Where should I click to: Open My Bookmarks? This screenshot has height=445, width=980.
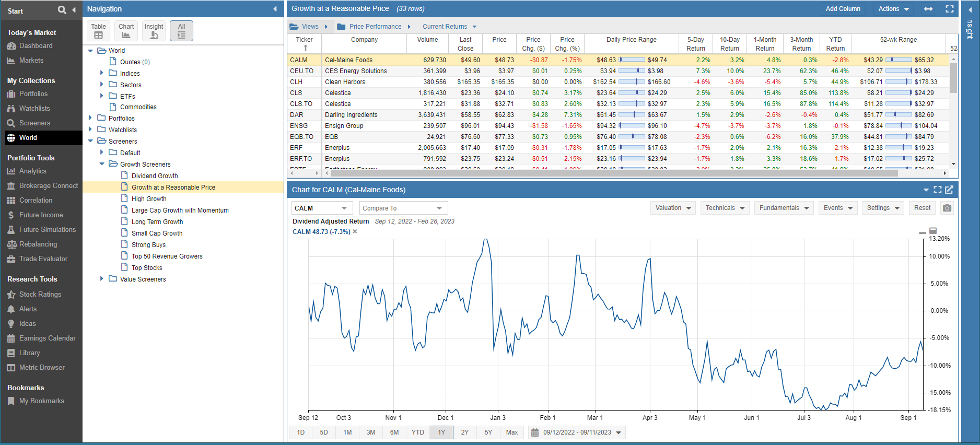pos(41,401)
